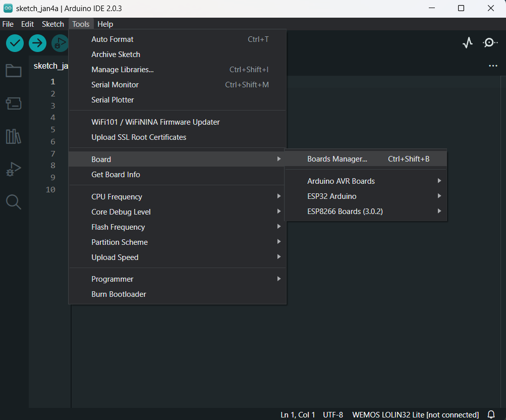The width and height of the screenshot is (506, 420).
Task: Expand the CPU Frequency submenu
Action: pyautogui.click(x=178, y=197)
